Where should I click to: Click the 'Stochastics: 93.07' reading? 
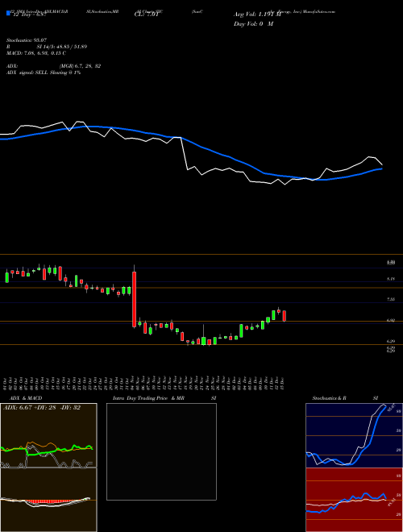point(27,40)
